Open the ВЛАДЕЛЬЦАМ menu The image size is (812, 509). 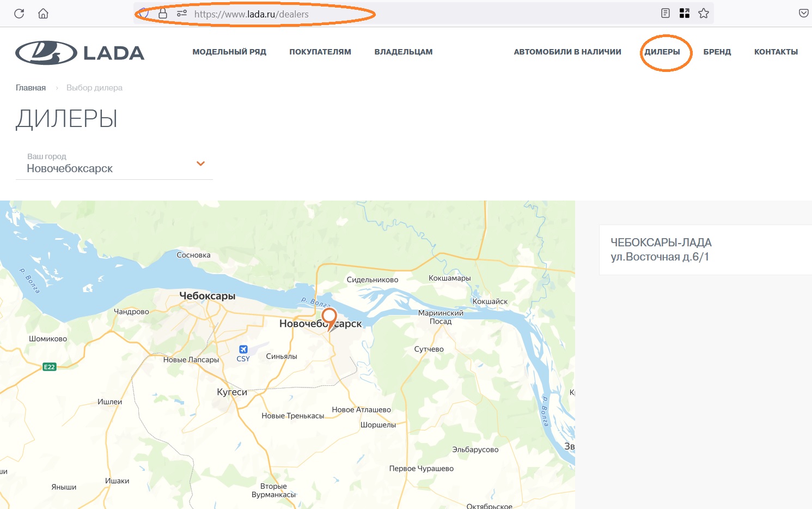404,52
